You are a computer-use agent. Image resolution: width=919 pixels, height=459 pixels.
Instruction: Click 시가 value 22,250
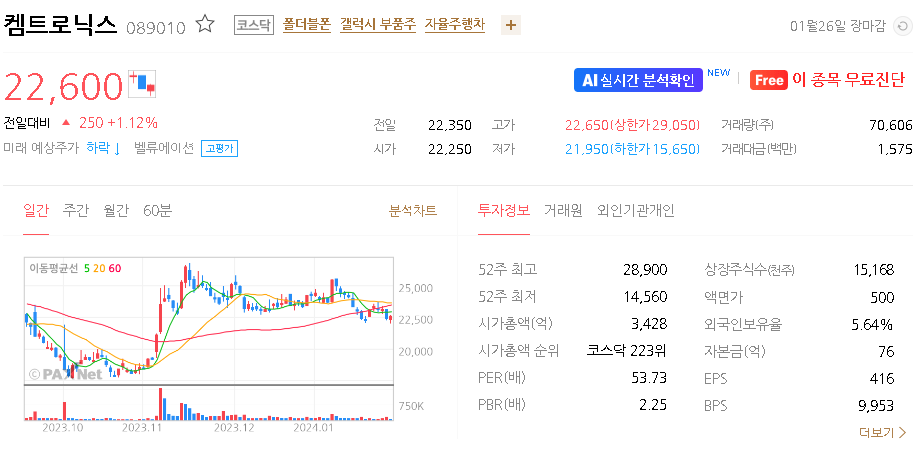coord(450,149)
